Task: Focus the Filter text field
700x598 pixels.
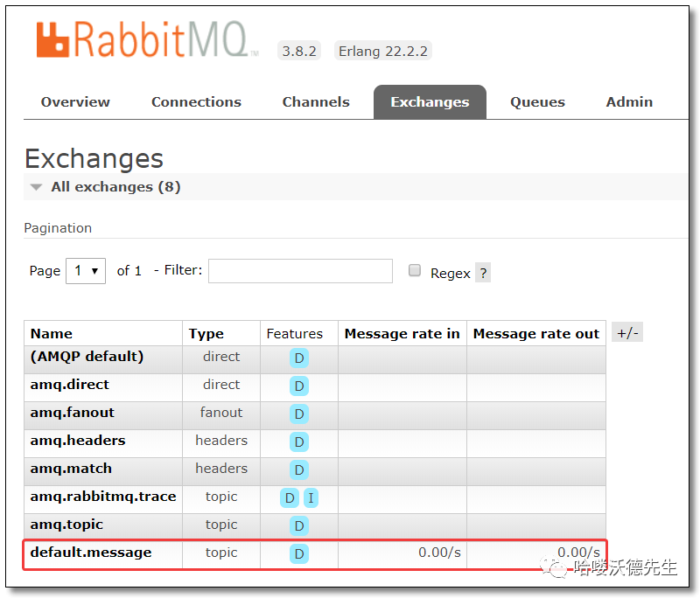Action: point(300,271)
